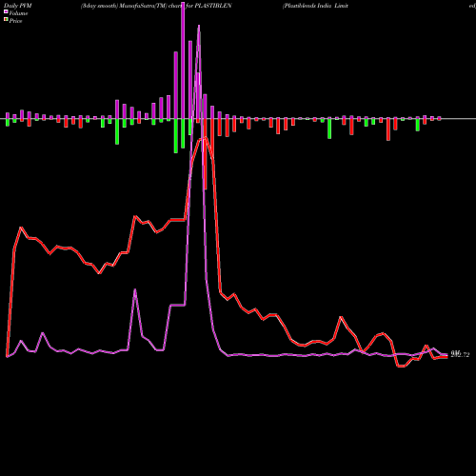The height and width of the screenshot is (476, 476).
Task: Click the Price legend label
Action: pos(15,21)
